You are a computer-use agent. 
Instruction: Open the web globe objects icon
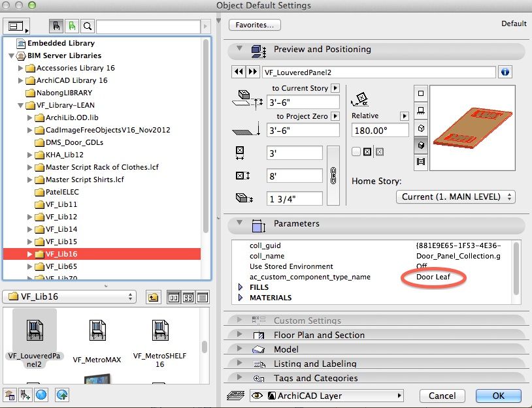pos(41,395)
